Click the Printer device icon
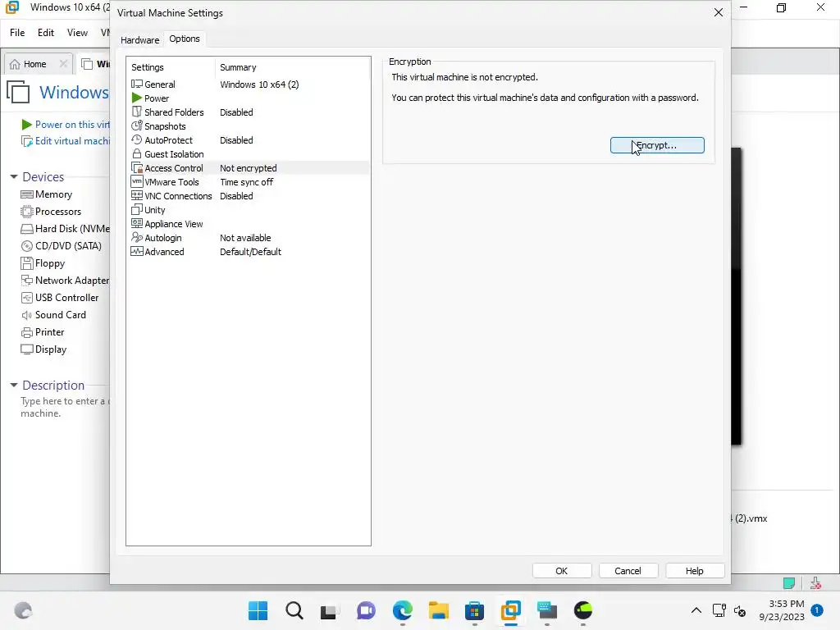 (27, 332)
